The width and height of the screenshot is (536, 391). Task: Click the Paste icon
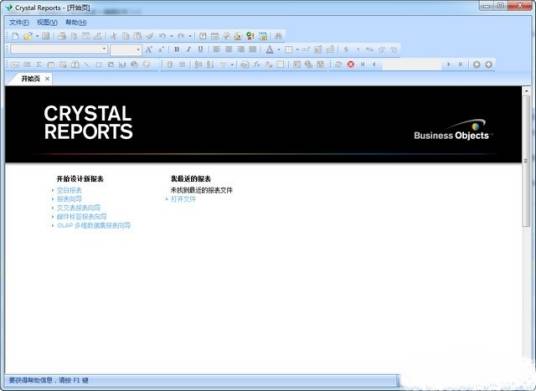click(138, 36)
